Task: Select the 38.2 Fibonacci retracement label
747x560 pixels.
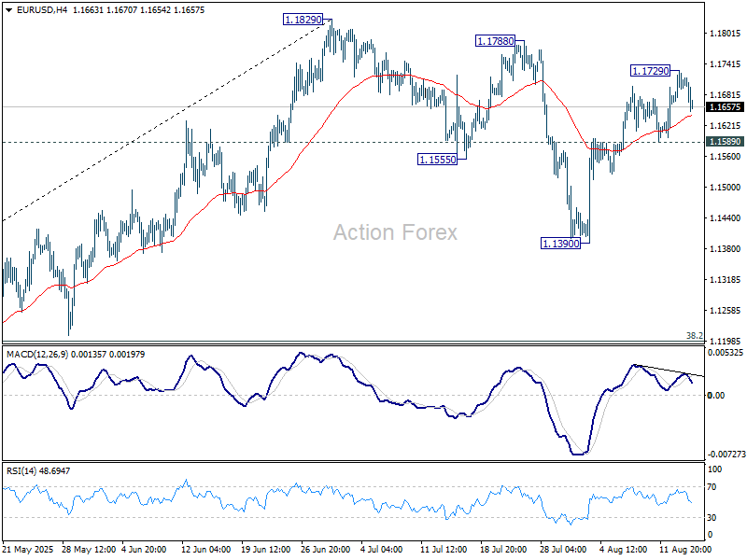Action: (692, 336)
